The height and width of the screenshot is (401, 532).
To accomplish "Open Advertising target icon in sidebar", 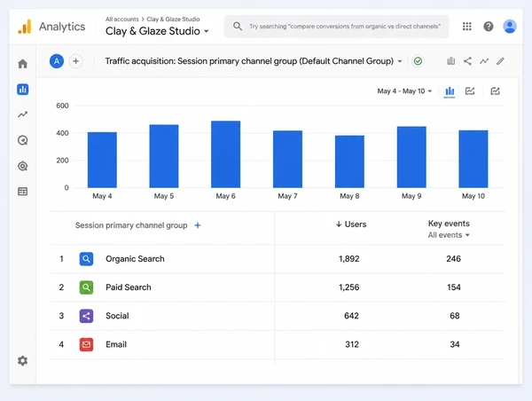I will pyautogui.click(x=23, y=166).
